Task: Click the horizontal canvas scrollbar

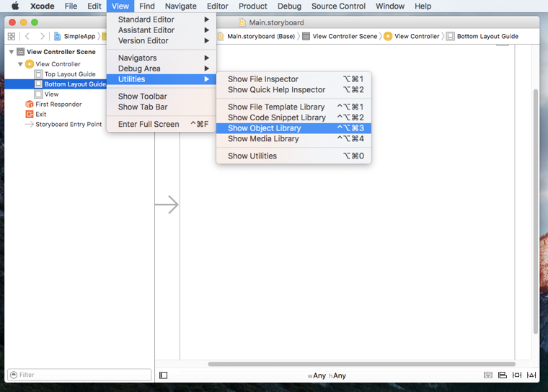Action: (x=361, y=364)
